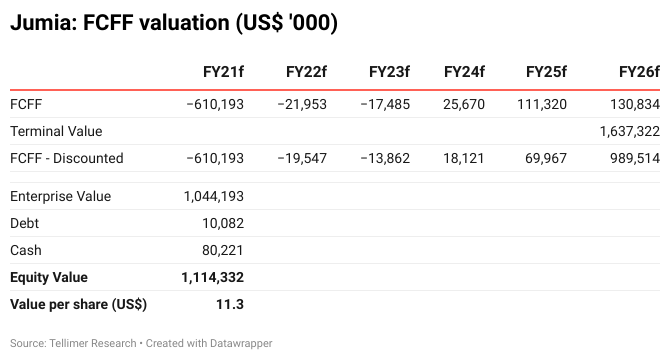Click the FY24f column header
670x360 pixels.
point(464,72)
